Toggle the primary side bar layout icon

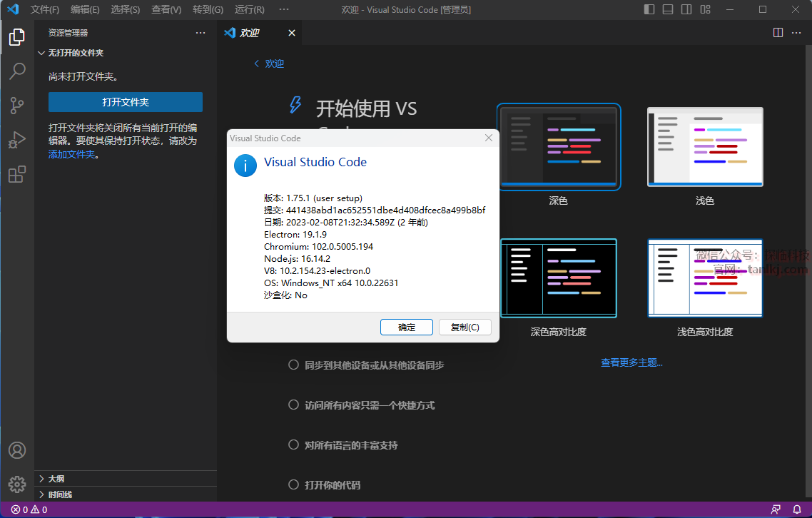point(649,10)
